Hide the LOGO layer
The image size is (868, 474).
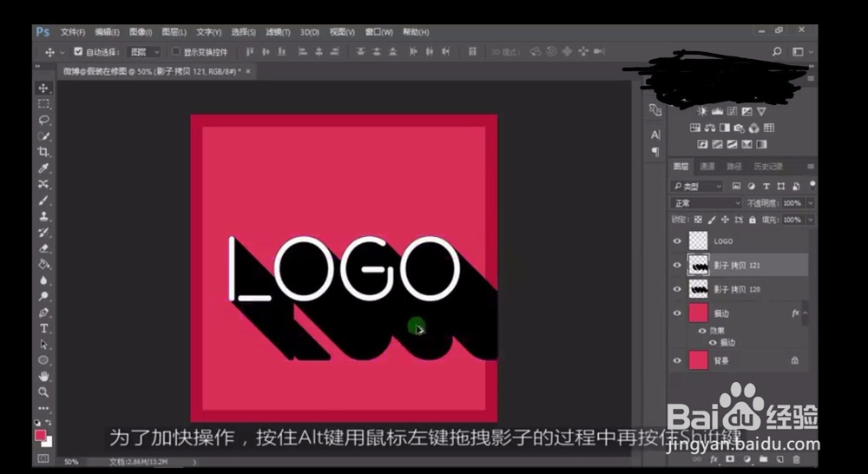coord(677,240)
